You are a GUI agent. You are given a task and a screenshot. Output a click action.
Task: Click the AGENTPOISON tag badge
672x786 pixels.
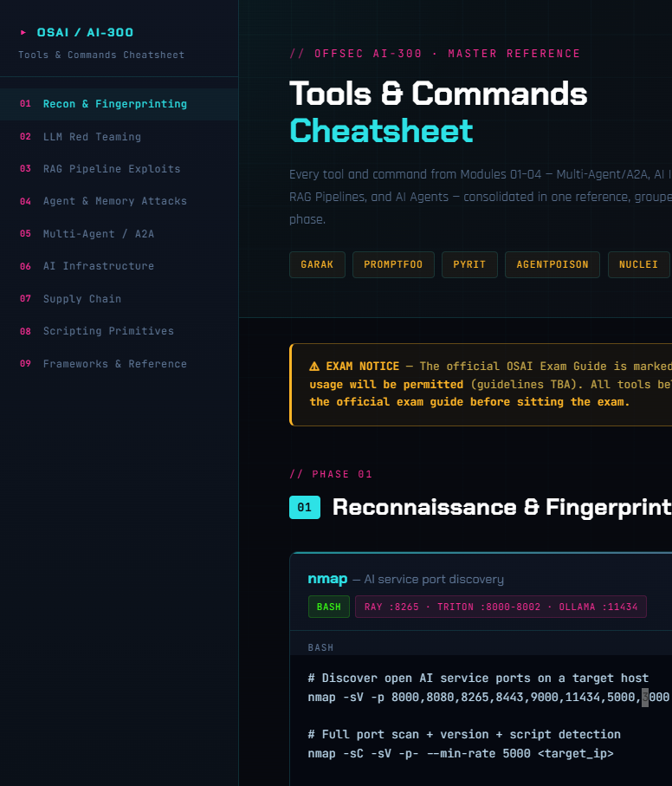pyautogui.click(x=552, y=264)
